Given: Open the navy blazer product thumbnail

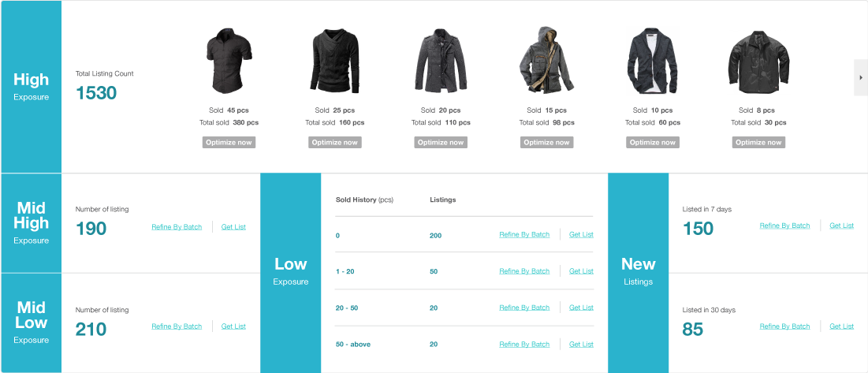Looking at the screenshot, I should [x=652, y=61].
